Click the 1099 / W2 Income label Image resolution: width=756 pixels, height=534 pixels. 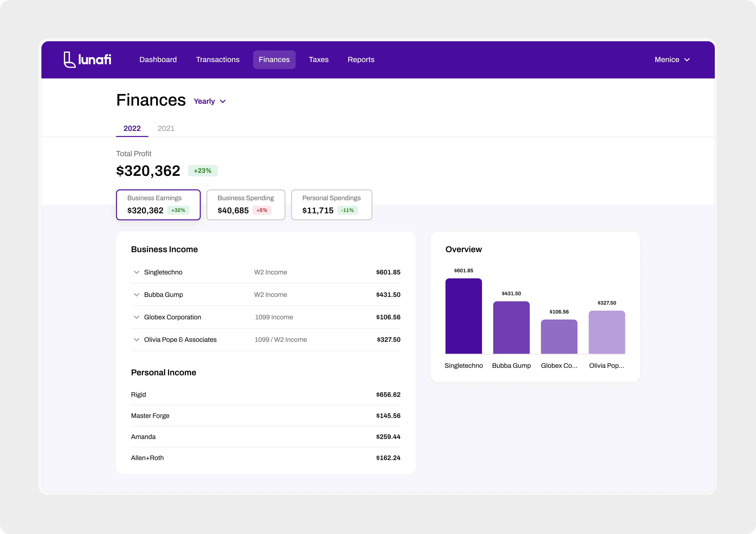click(x=281, y=340)
